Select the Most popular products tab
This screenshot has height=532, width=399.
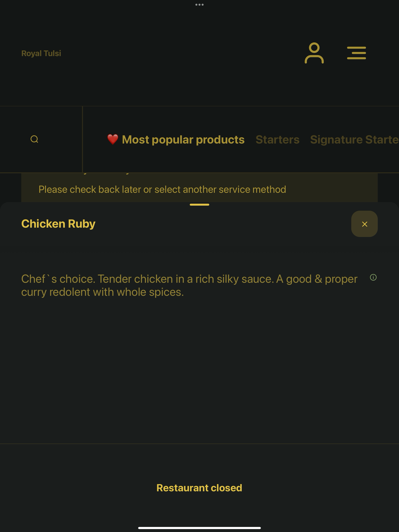[183, 139]
